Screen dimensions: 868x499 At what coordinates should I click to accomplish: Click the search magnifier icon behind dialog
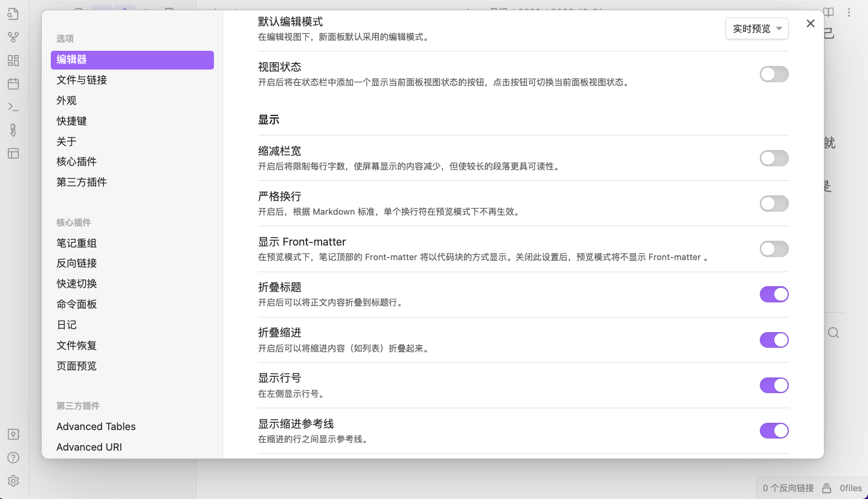tap(834, 333)
